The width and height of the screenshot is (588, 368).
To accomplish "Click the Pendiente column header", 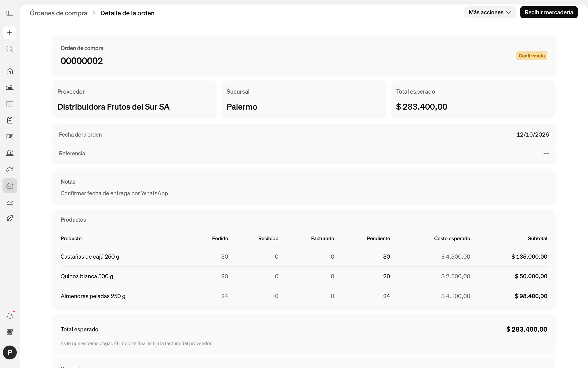I will pos(378,239).
